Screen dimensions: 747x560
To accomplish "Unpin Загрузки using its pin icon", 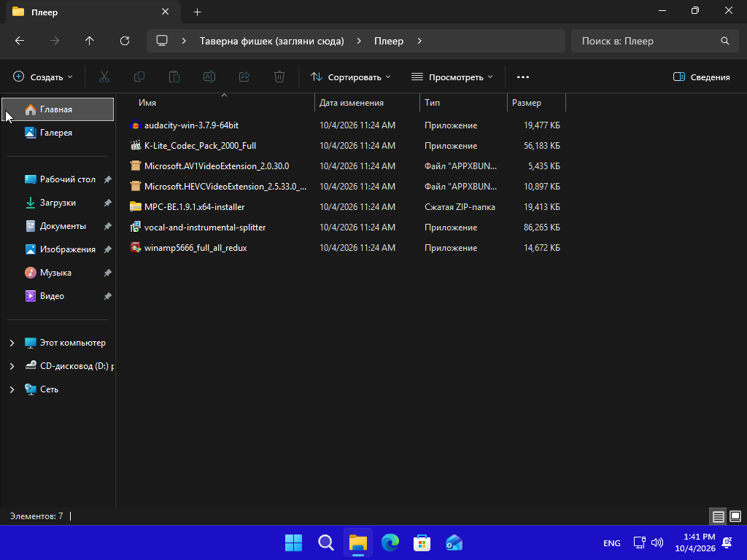I will click(108, 203).
